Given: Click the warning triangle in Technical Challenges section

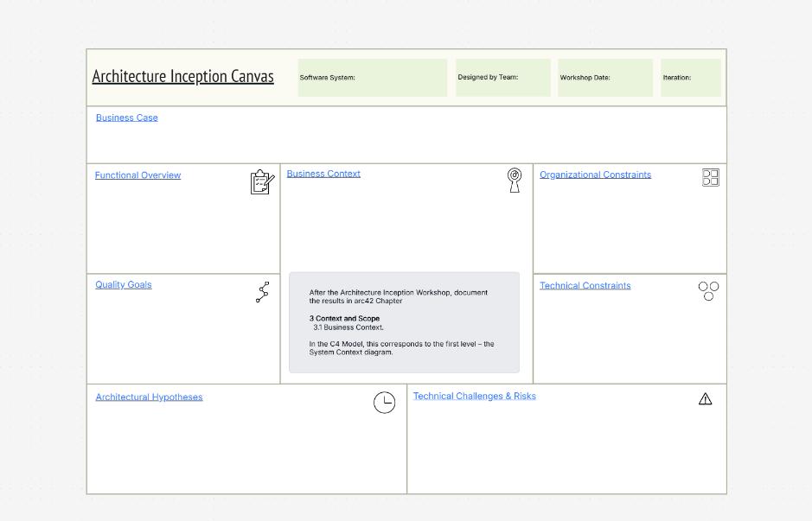Looking at the screenshot, I should click(706, 399).
